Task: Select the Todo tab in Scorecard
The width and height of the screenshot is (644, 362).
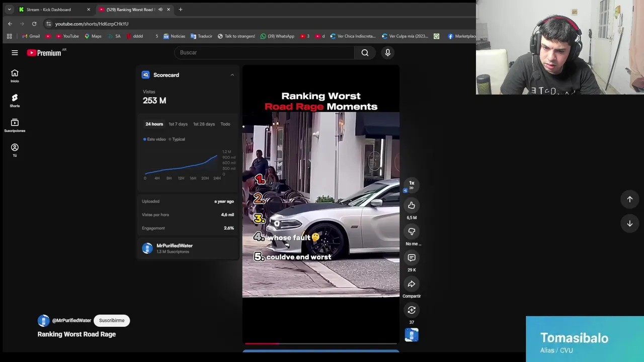Action: point(225,124)
